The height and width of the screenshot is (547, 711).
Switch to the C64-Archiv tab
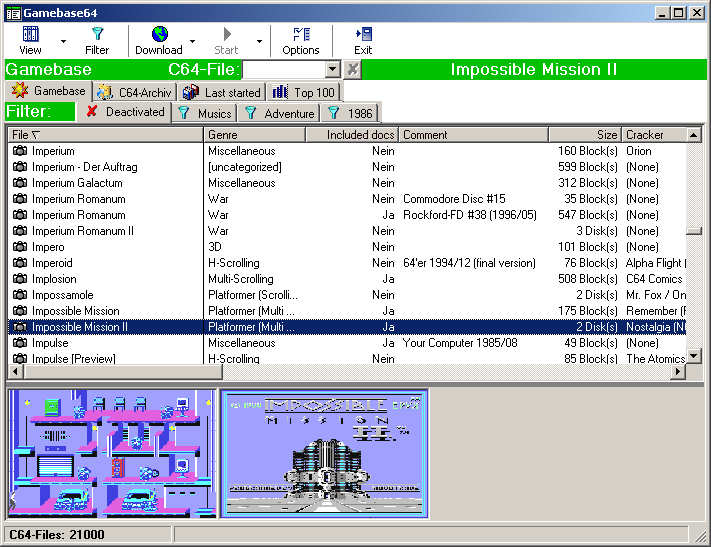tap(135, 93)
